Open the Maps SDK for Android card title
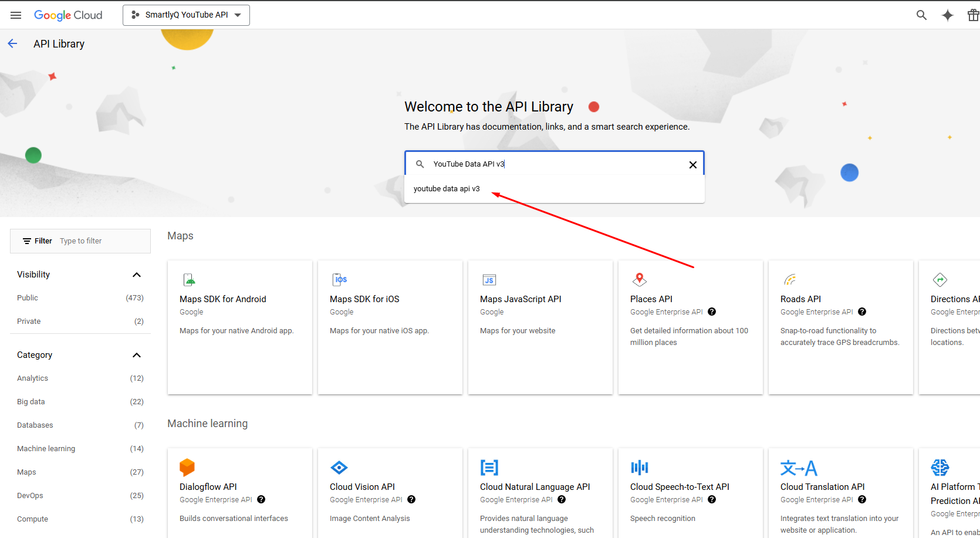 click(223, 299)
